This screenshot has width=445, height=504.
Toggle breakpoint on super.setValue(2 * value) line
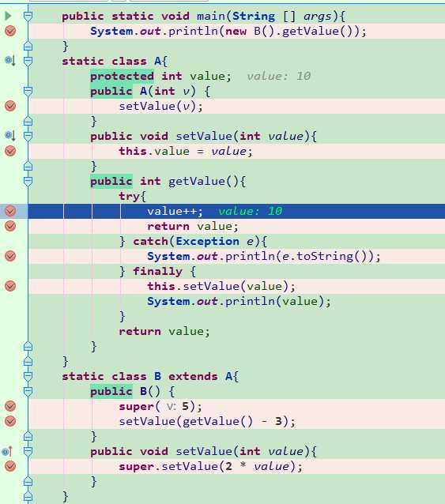click(x=10, y=466)
